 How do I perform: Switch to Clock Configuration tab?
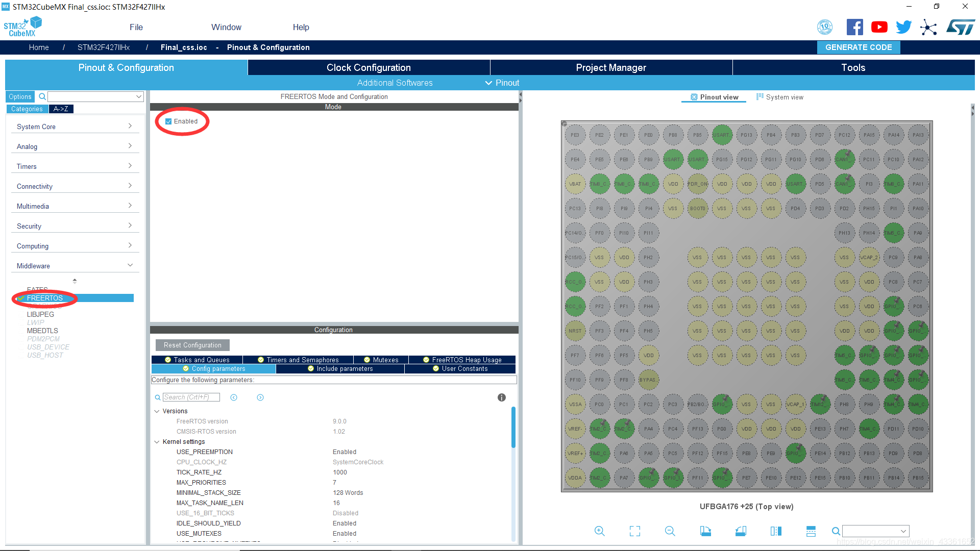369,67
